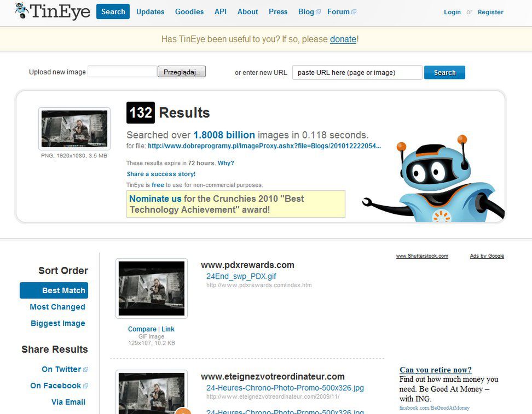The height and width of the screenshot is (414, 532).
Task: Click the large TinEye robot mascot
Action: [434, 178]
